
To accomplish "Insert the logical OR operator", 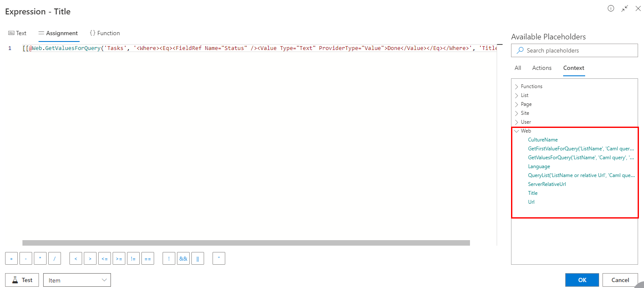I will point(198,258).
